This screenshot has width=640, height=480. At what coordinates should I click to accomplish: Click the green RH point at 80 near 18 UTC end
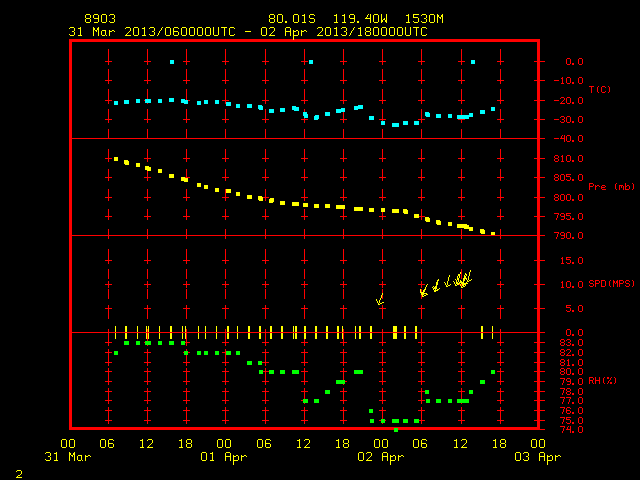[493, 372]
